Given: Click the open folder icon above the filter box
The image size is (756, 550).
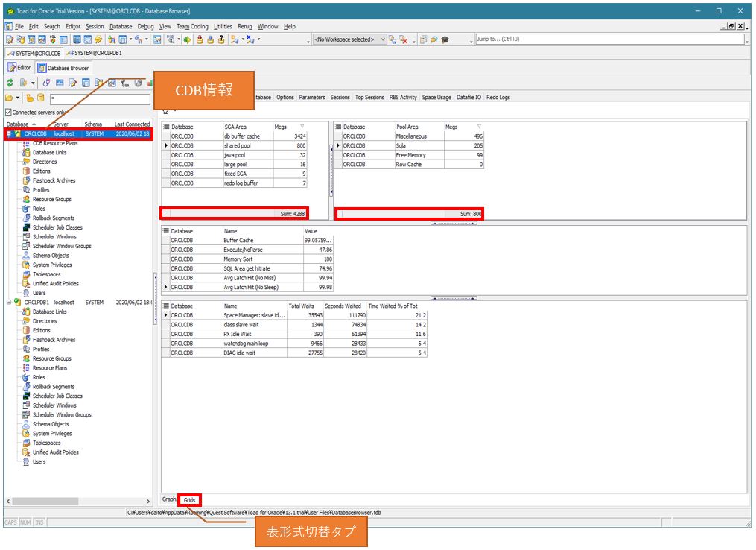Looking at the screenshot, I should coord(9,98).
